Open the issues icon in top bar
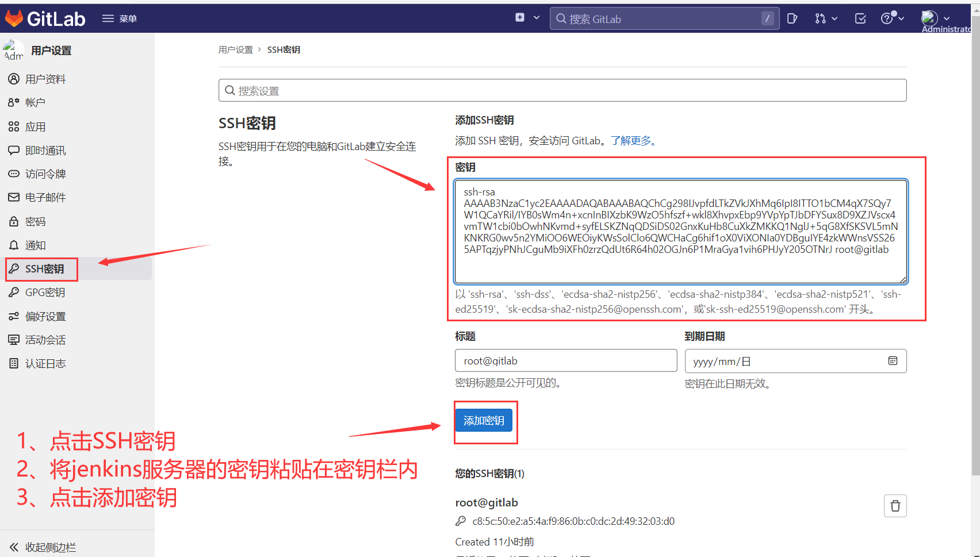Viewport: 980px width, 557px height. tap(792, 19)
